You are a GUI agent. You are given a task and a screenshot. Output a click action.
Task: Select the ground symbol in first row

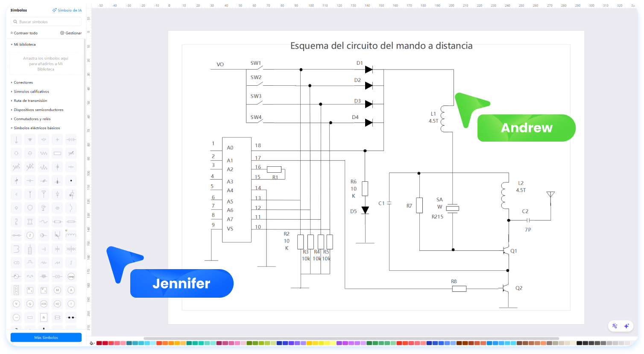tap(16, 139)
